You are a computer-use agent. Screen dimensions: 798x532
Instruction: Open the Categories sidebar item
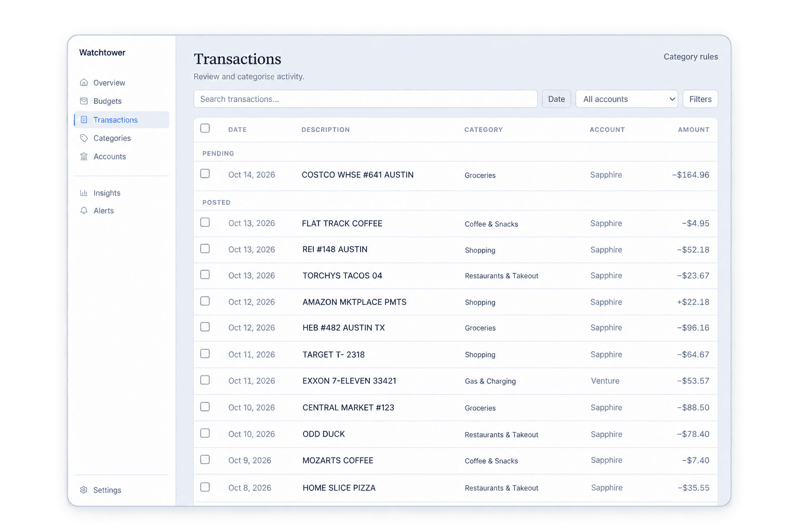tap(122, 138)
